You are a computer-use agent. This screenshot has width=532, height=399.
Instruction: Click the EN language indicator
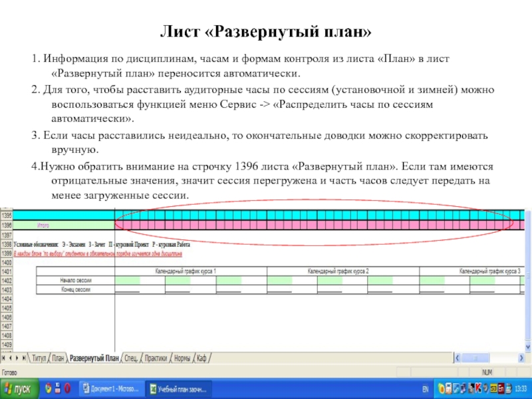click(x=425, y=389)
